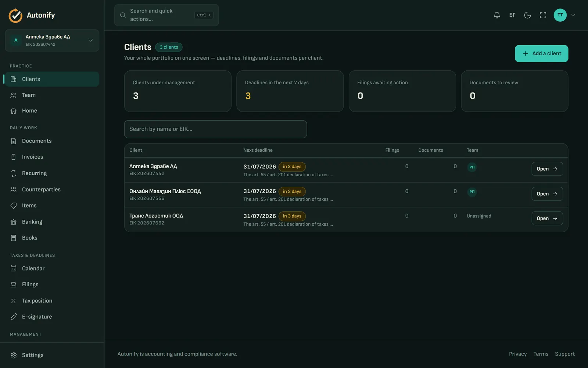Click Next deadline column header
This screenshot has height=368, width=588.
point(258,150)
